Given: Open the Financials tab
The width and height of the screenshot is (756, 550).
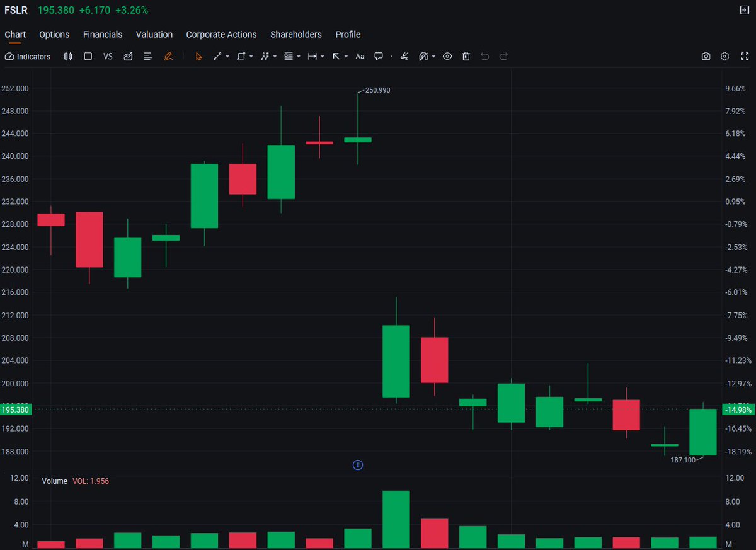Looking at the screenshot, I should [x=103, y=35].
